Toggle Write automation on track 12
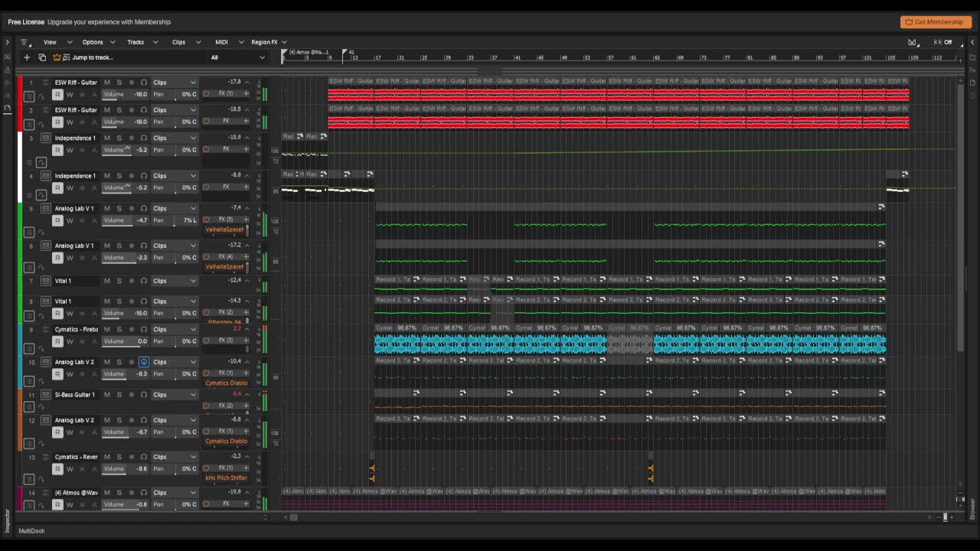 (70, 432)
